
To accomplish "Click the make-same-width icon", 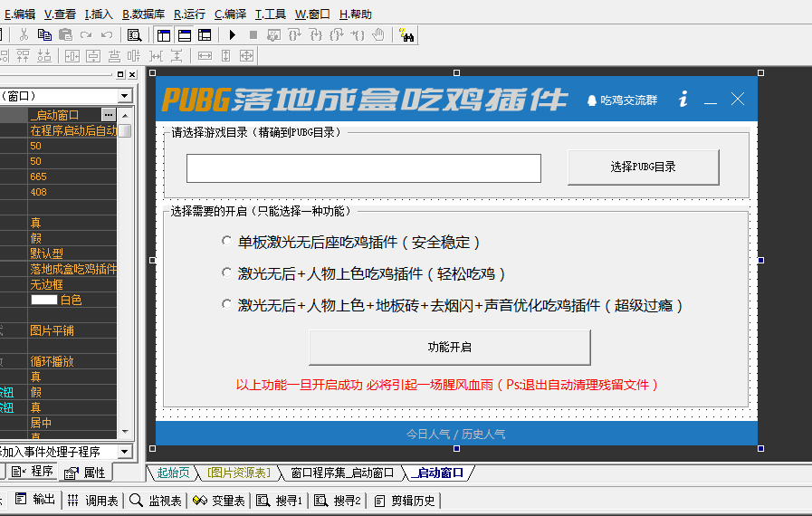I will point(205,55).
